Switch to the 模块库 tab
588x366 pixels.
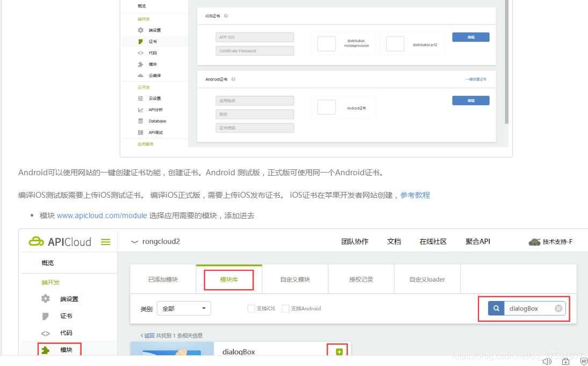[229, 279]
